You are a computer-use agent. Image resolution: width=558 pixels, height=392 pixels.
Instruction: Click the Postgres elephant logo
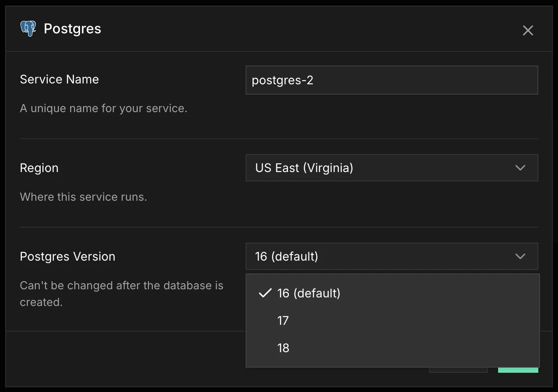point(28,29)
